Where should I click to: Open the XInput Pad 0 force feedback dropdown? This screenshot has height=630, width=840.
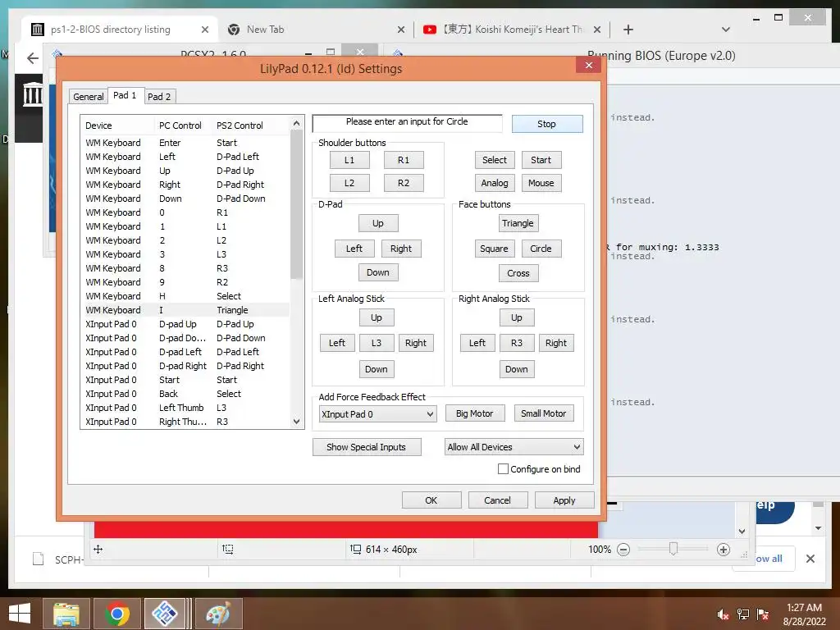377,413
